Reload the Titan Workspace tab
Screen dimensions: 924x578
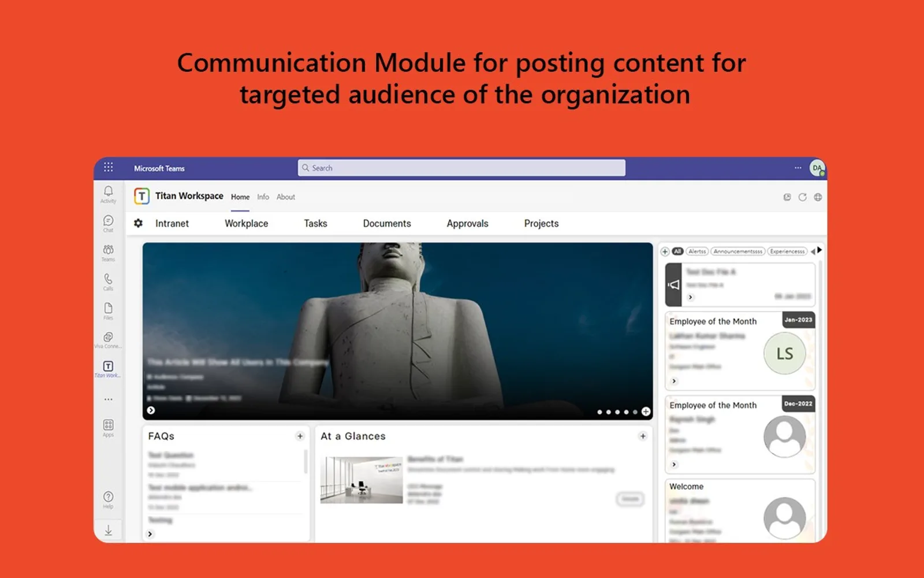pyautogui.click(x=802, y=197)
